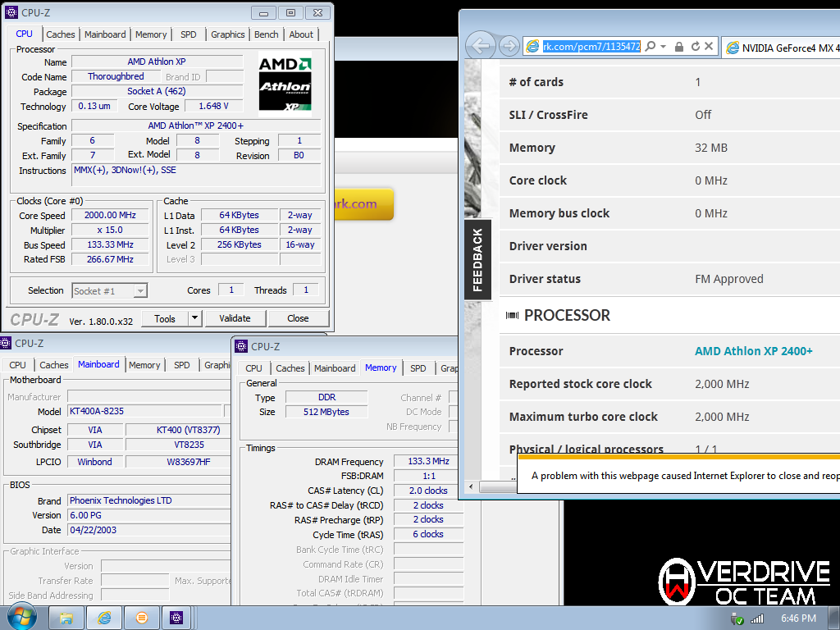The width and height of the screenshot is (840, 630).
Task: Click the Instructions field MMX(+), 3DNow!(+), SSE
Action: (196, 176)
